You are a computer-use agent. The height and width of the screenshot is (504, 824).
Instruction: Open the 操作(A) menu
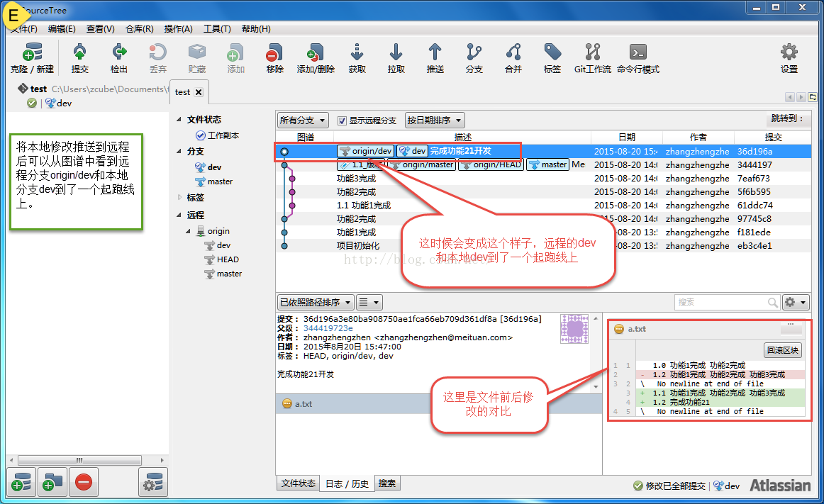tap(178, 29)
